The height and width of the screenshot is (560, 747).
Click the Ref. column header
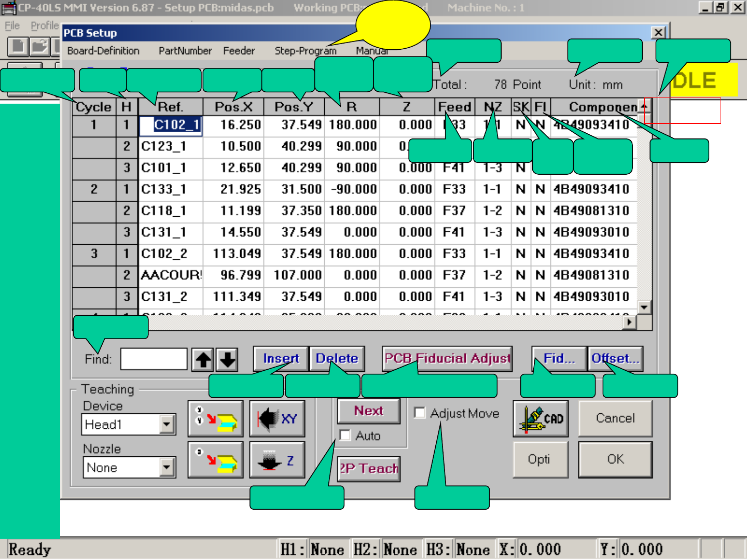pyautogui.click(x=171, y=107)
